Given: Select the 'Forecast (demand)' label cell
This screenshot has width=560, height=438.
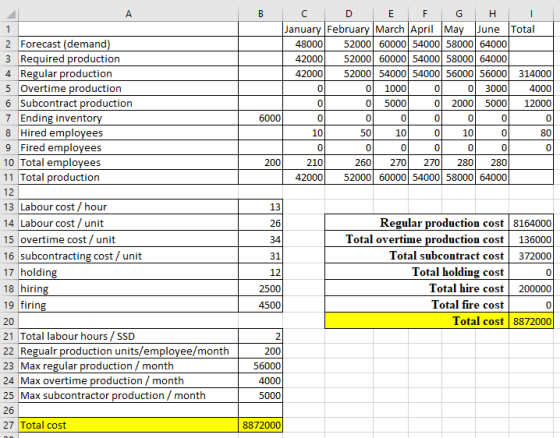Looking at the screenshot, I should [129, 44].
